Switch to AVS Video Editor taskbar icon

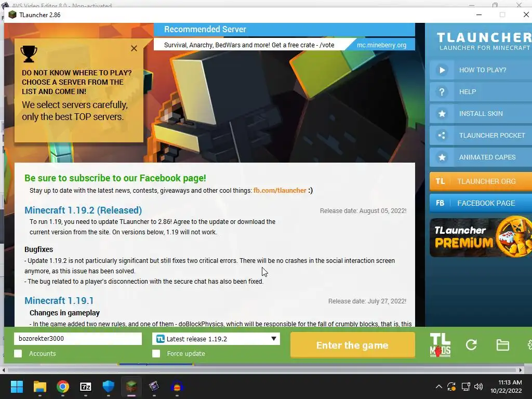(154, 387)
